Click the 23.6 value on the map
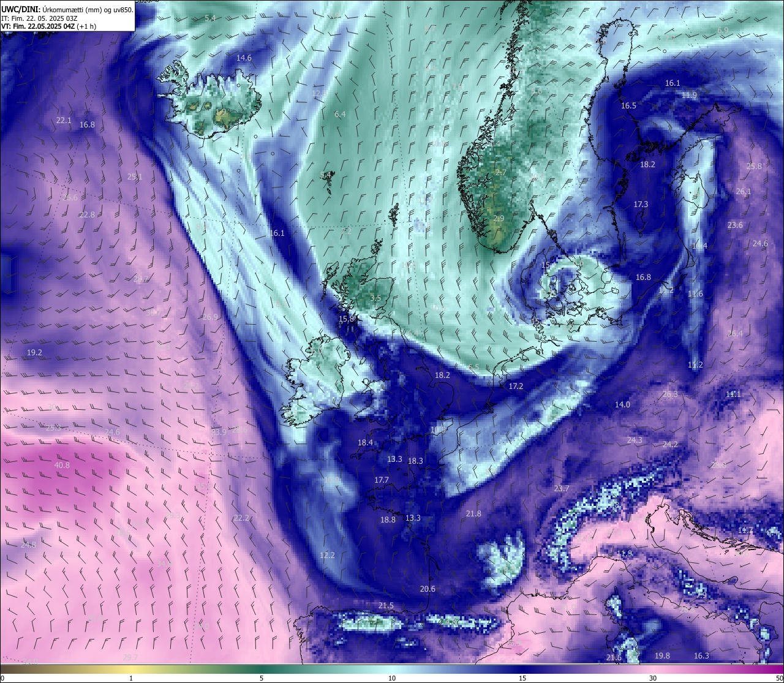784x683 pixels. 735,225
